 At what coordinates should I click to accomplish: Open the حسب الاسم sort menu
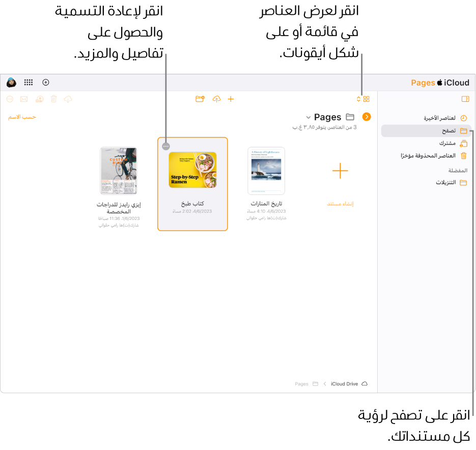click(x=22, y=117)
